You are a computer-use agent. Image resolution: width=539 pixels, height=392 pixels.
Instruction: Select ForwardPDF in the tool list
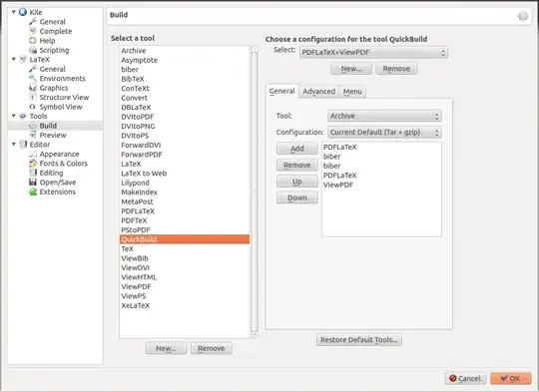pyautogui.click(x=185, y=155)
